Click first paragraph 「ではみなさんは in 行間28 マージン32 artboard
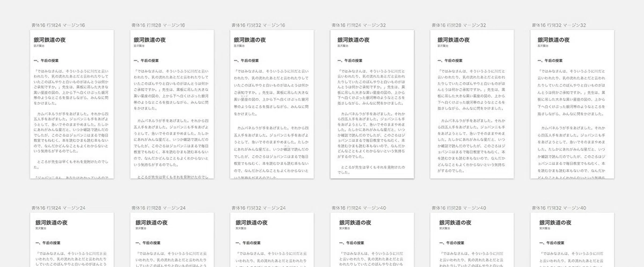 (x=472, y=89)
